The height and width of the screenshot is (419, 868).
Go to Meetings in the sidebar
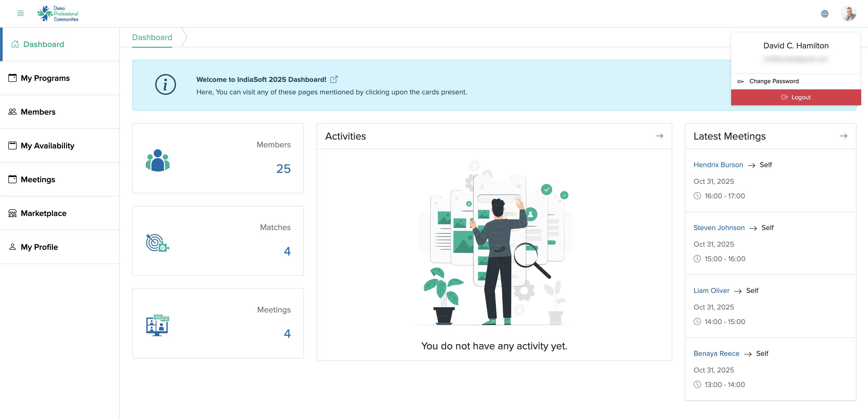(x=60, y=179)
